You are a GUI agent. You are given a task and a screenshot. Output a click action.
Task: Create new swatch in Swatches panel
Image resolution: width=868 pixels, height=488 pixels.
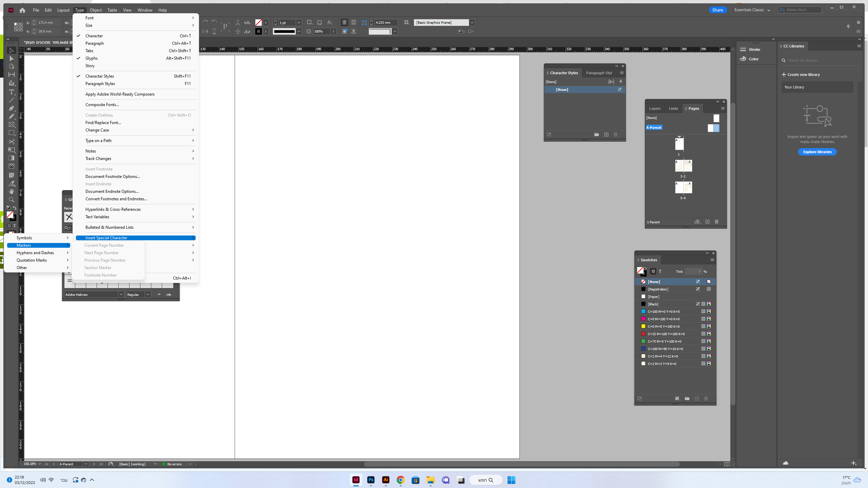[x=697, y=399]
